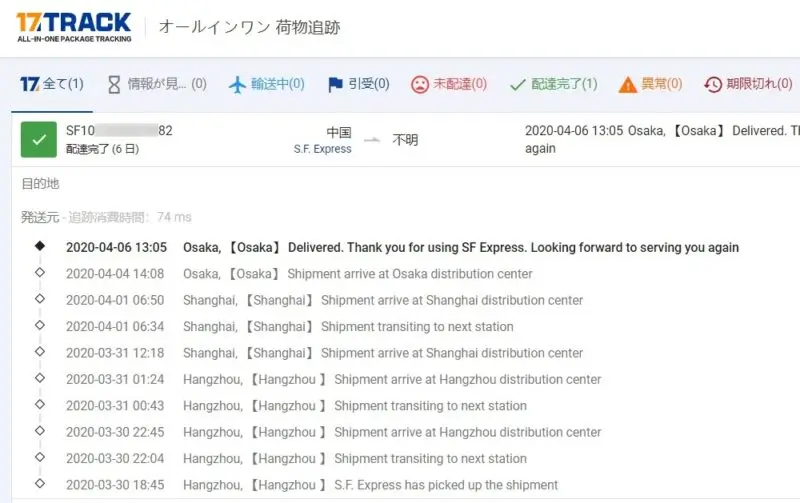Click the 不明 destination label

coord(405,140)
